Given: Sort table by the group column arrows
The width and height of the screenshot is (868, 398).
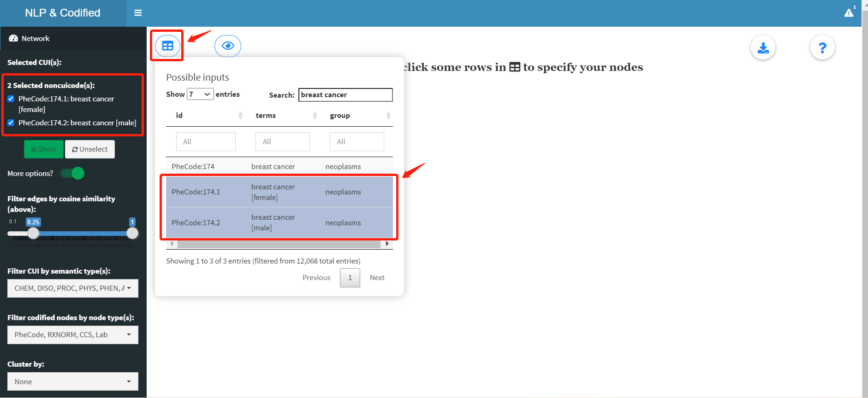Looking at the screenshot, I should (388, 116).
